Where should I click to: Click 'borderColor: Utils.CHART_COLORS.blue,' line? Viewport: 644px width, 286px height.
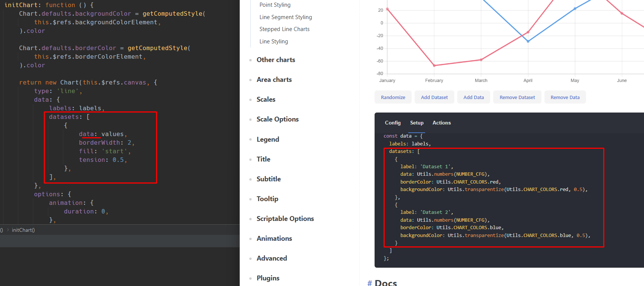click(x=452, y=227)
